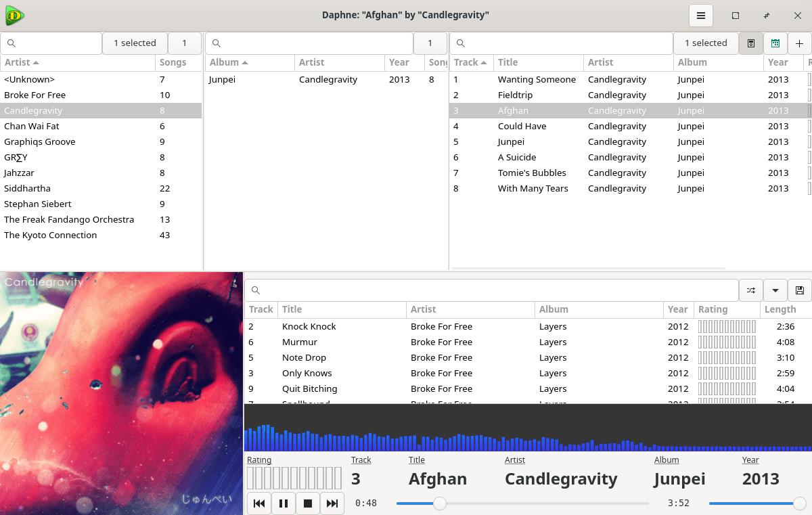Pause the current playback
Screen dimensions: 812x515
284,503
